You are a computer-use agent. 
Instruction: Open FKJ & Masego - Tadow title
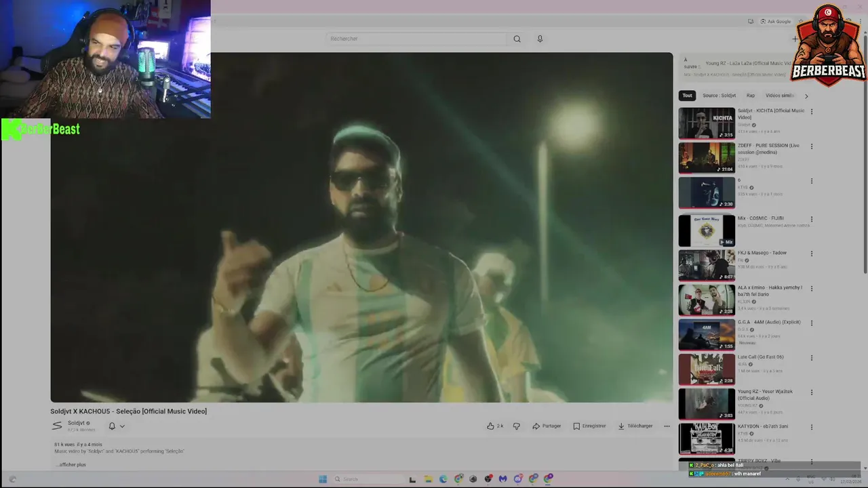762,253
